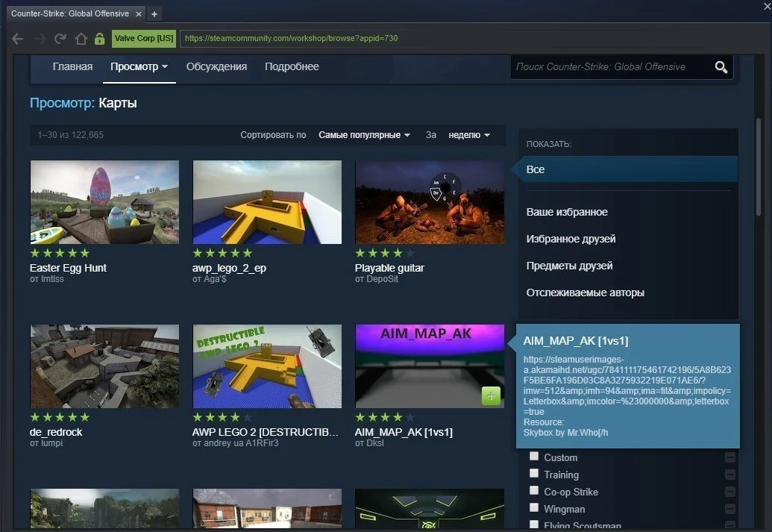
Task: Click the Просмотр breadcrumb link
Action: [62, 103]
